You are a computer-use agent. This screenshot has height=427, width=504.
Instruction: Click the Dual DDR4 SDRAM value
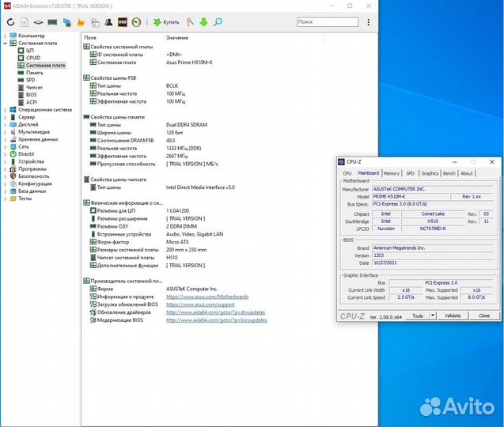click(x=187, y=125)
